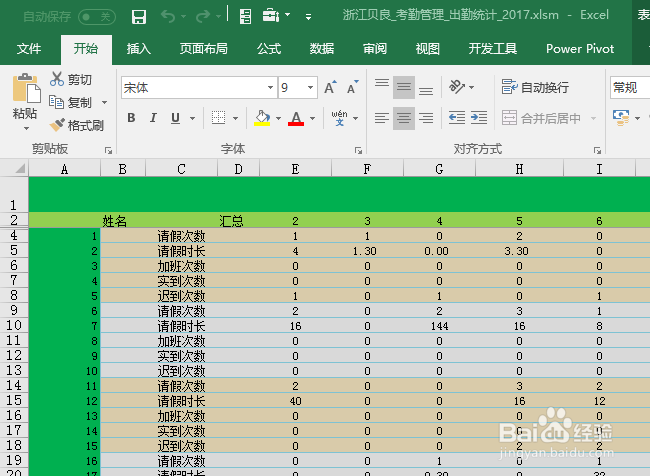Click the accounting number format icon
Screen dimensions: 650x476
tap(621, 118)
